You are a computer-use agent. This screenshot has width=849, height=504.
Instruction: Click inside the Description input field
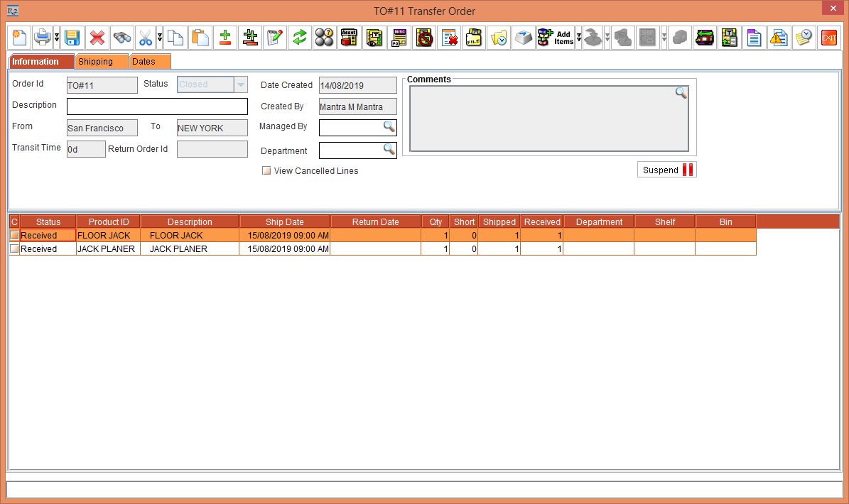click(x=156, y=106)
